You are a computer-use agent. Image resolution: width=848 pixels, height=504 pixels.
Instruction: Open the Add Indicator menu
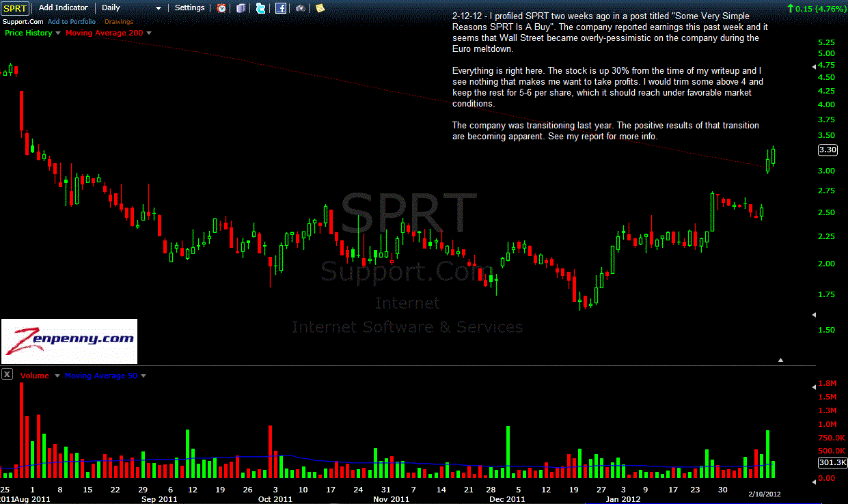[x=63, y=8]
